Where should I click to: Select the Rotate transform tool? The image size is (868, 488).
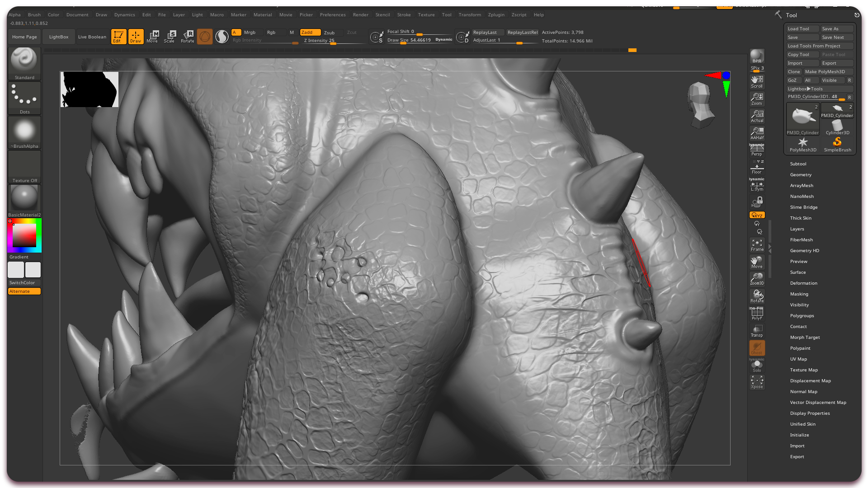(x=187, y=36)
